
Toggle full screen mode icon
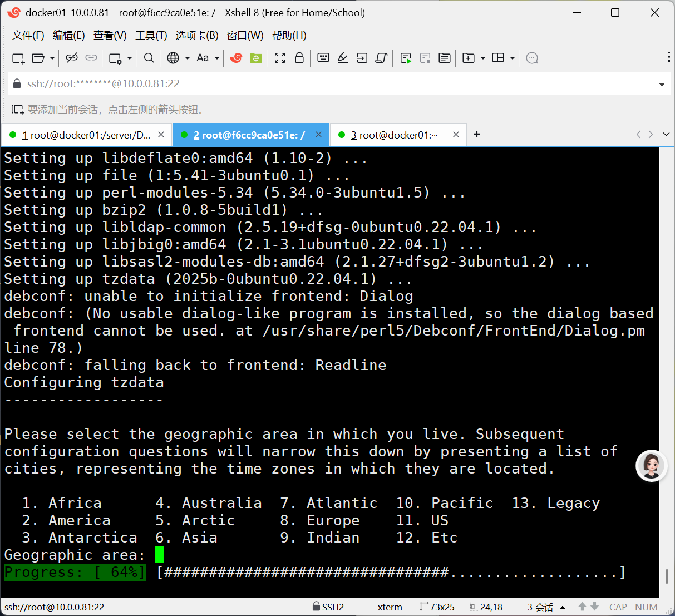tap(280, 58)
